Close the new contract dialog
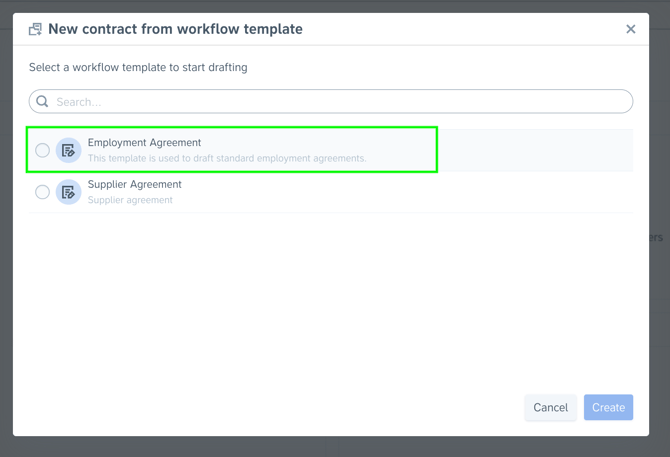670x457 pixels. coord(630,29)
